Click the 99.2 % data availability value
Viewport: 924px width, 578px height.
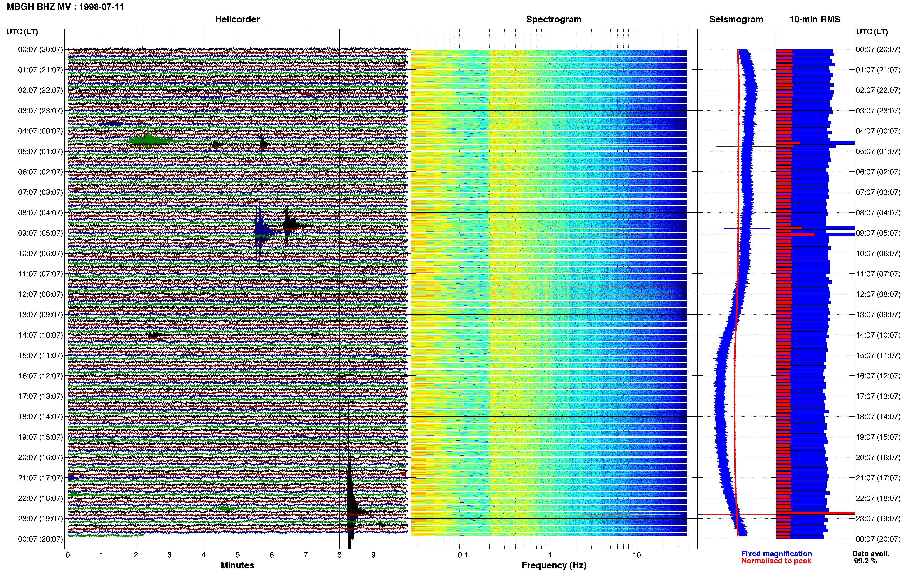click(865, 561)
